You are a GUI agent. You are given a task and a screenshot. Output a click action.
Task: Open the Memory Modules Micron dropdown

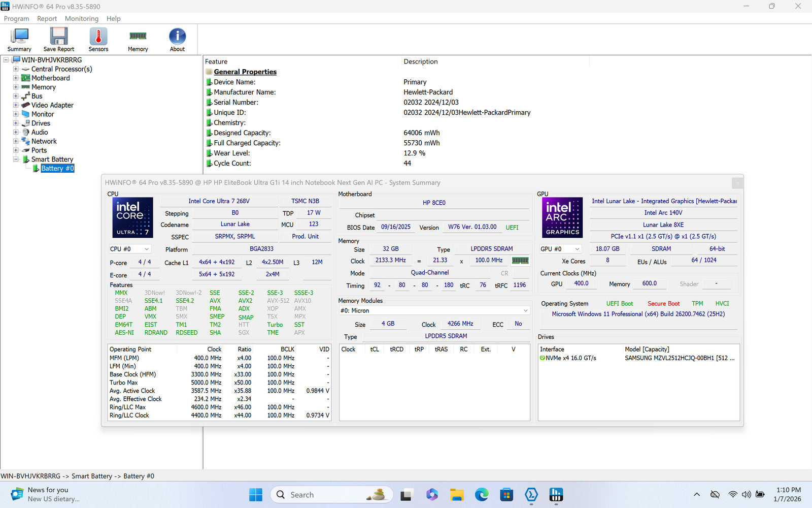point(434,310)
